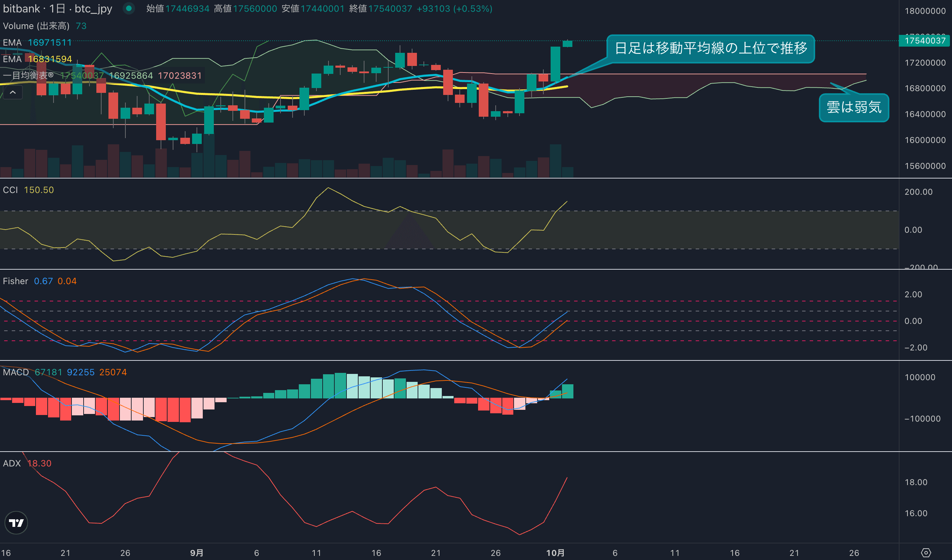Collapse the indicator legend with chevron

[12, 92]
